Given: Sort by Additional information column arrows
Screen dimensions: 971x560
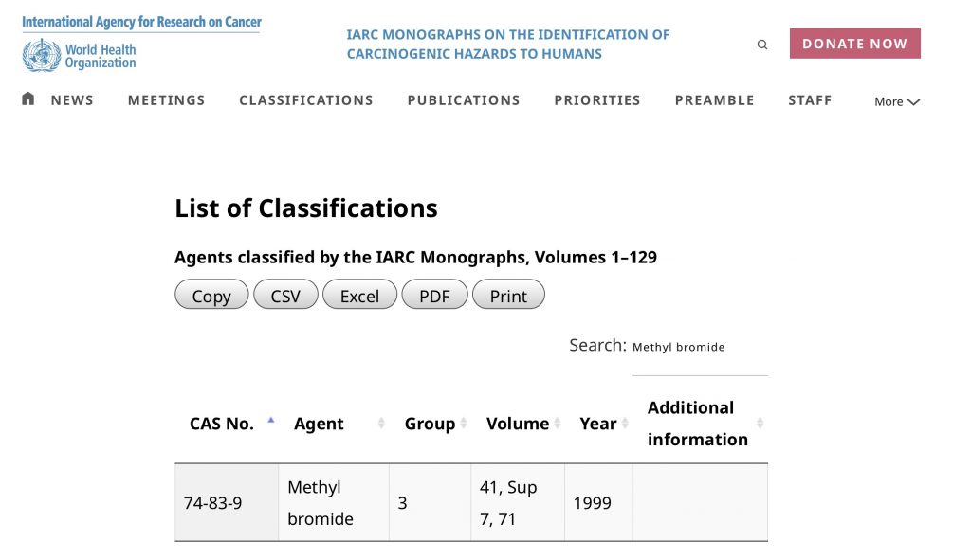Looking at the screenshot, I should (x=760, y=424).
